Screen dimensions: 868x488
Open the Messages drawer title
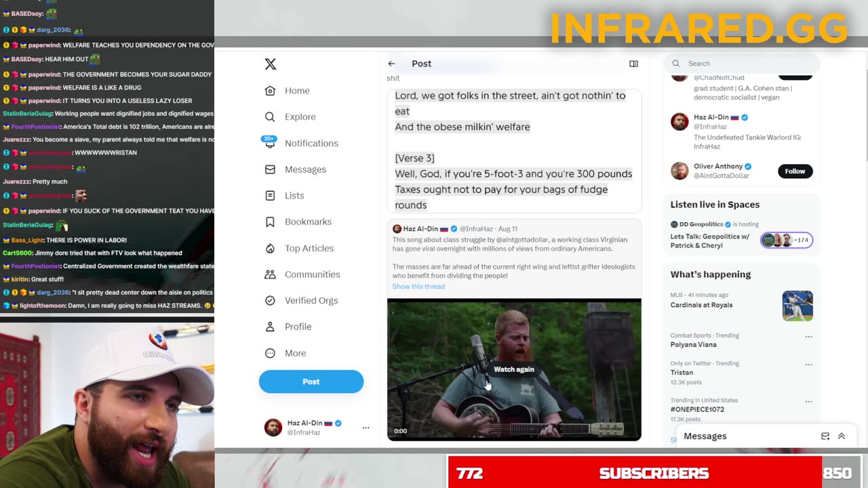point(705,436)
